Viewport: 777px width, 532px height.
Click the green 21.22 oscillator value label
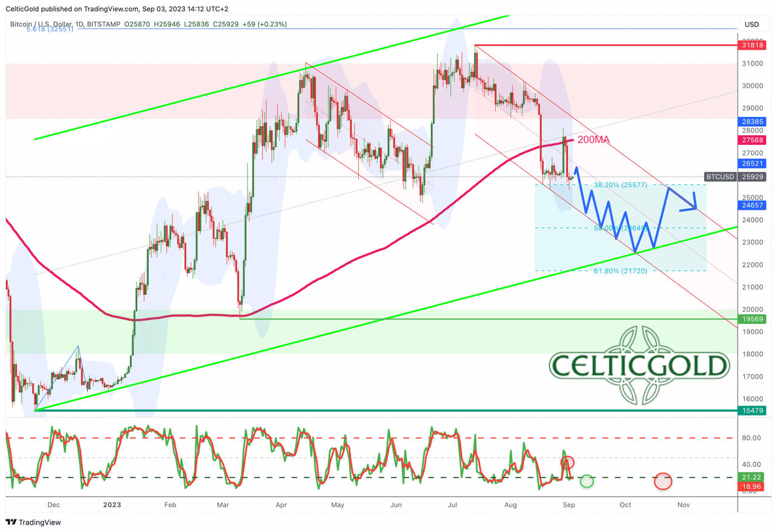(x=752, y=477)
